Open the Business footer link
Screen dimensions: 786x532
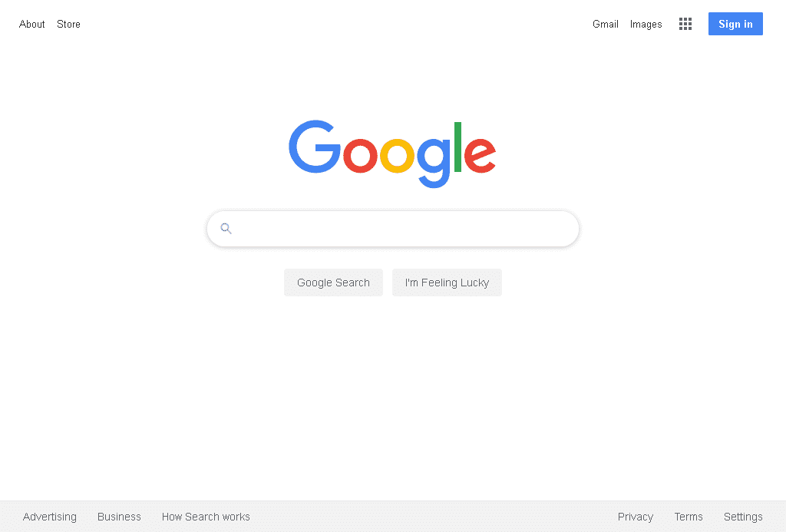(x=119, y=517)
